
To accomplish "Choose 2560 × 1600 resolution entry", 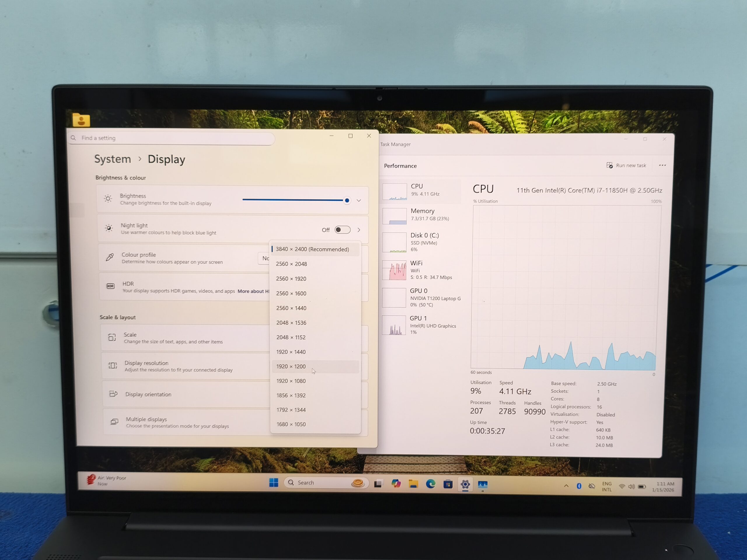I will click(x=291, y=293).
